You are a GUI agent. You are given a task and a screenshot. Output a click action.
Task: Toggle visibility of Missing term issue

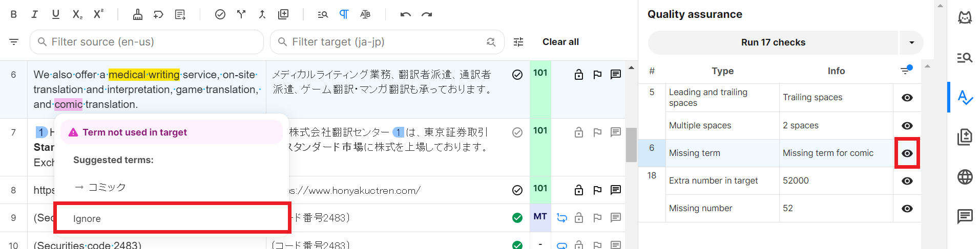(907, 153)
